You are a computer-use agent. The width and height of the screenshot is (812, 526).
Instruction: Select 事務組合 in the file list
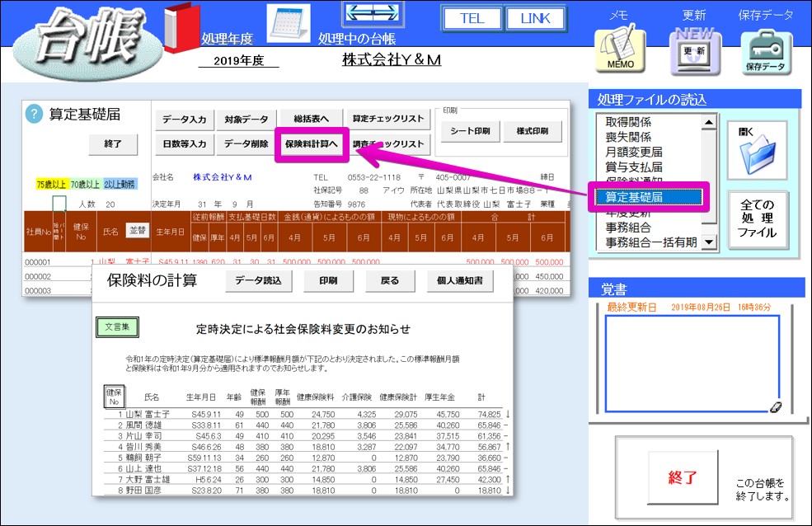[650, 228]
